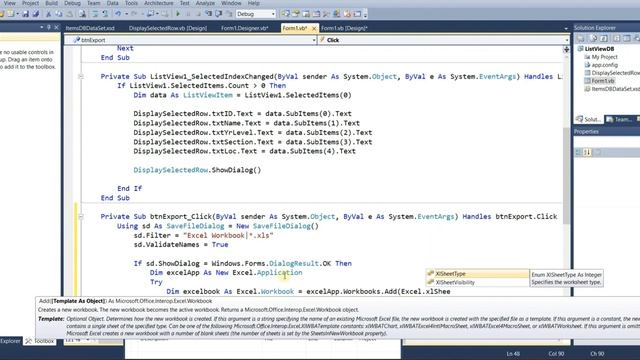Click the editor split handle above the scrollbar
640x360 pixels.
click(566, 49)
